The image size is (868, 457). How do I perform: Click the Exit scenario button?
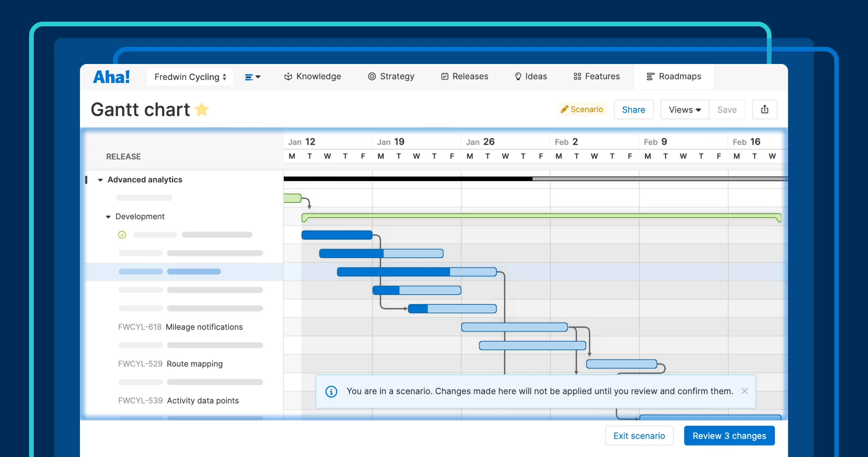click(639, 435)
